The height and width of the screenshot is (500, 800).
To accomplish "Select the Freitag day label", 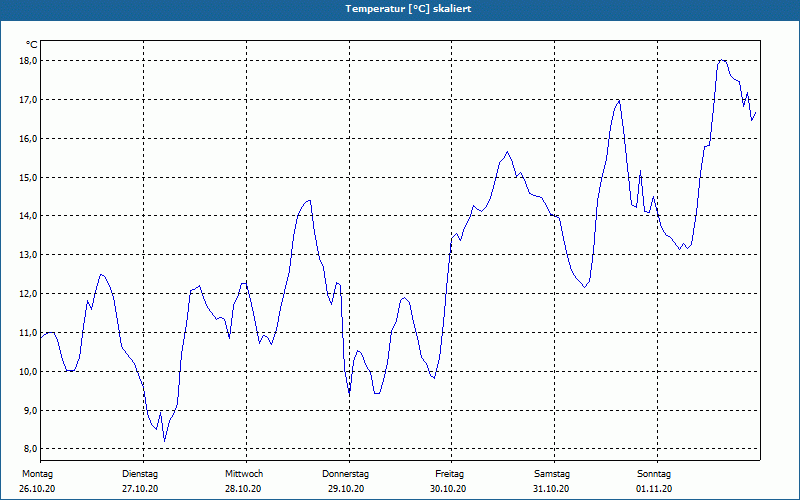I will click(449, 474).
